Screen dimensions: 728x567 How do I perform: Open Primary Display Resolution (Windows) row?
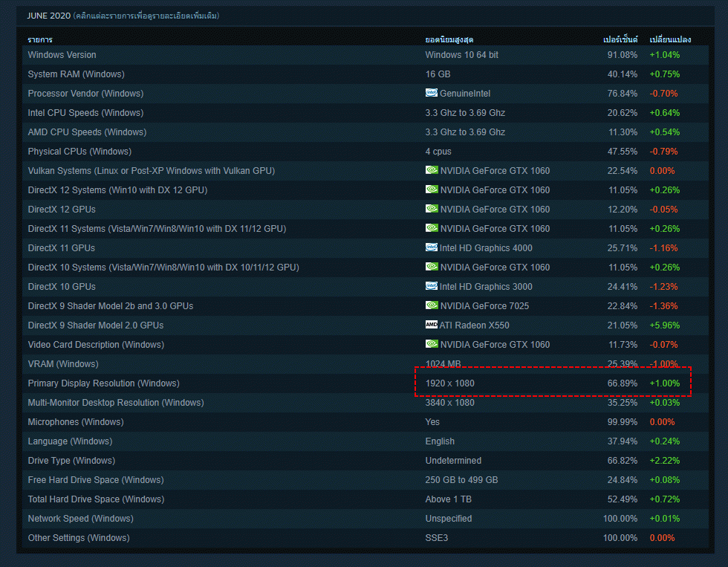point(365,383)
